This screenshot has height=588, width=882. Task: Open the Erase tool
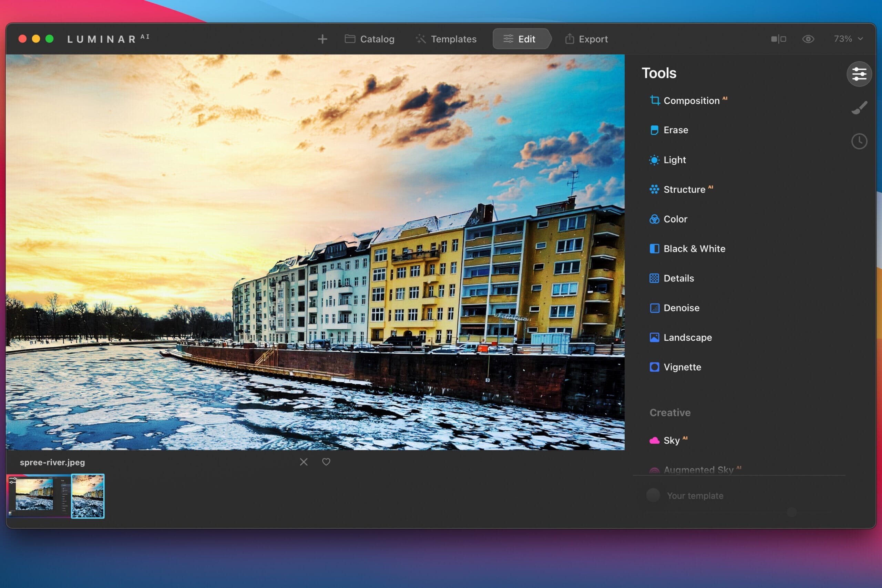[x=675, y=130]
